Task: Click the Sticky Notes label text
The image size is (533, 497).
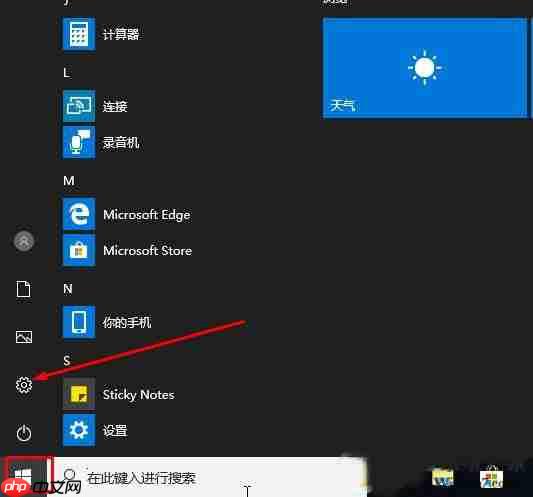Action: coord(138,395)
